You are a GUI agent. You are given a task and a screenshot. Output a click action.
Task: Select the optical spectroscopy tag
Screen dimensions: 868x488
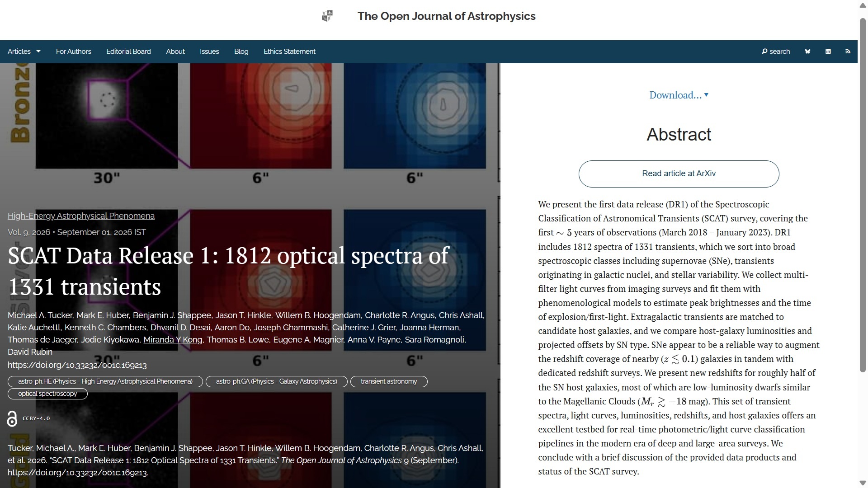click(x=47, y=394)
